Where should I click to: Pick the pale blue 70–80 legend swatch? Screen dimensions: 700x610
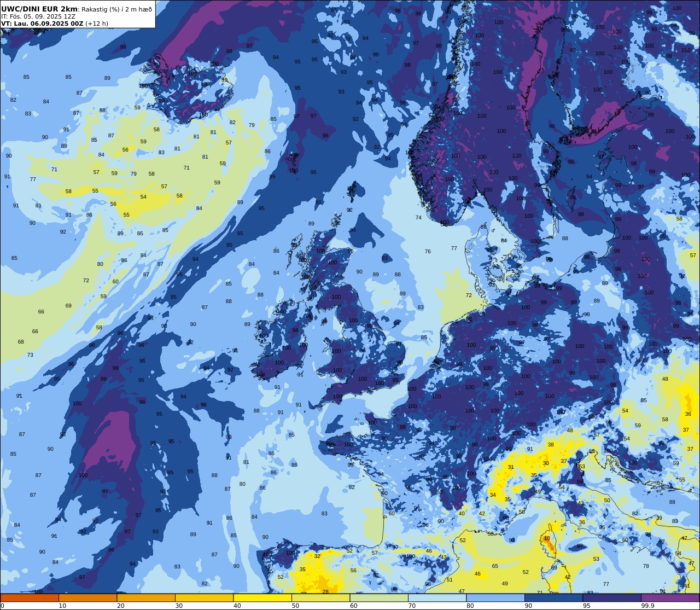pos(437,598)
